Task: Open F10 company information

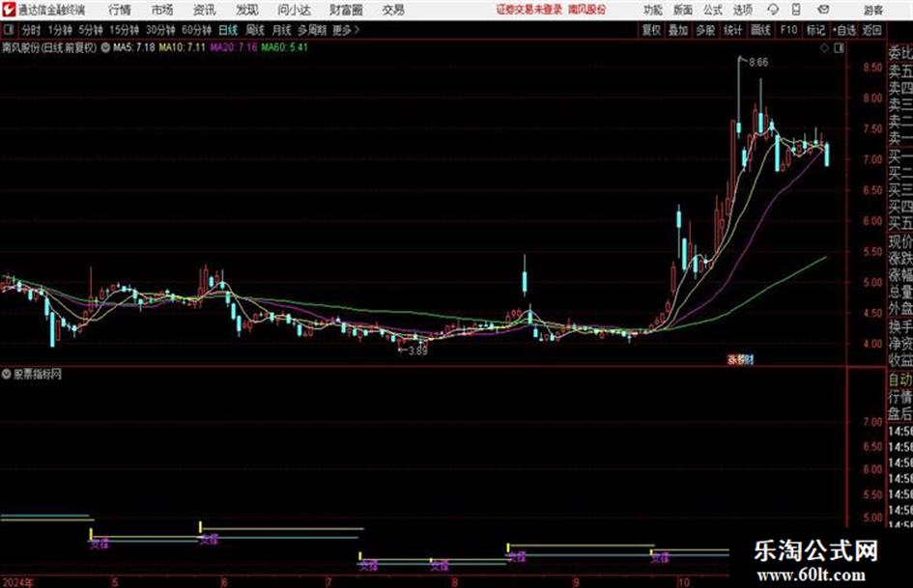Action: pos(788,30)
